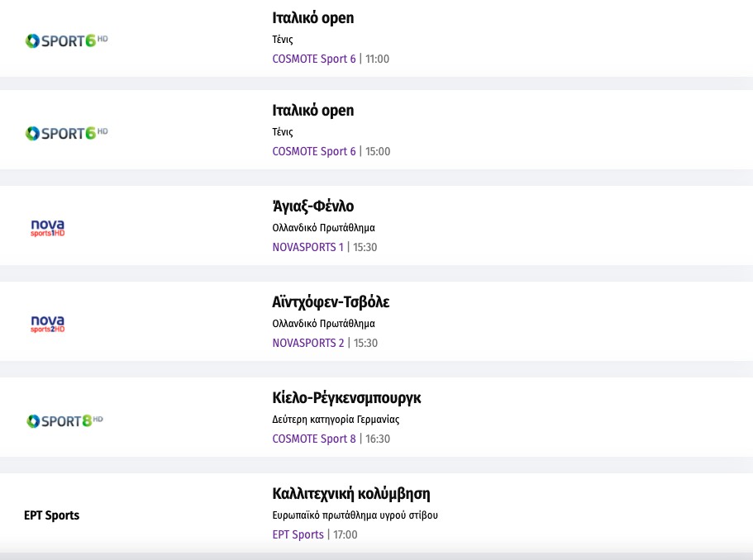This screenshot has height=560, width=753.
Task: Open the Ιταλικό open title airing at 15:00
Action: (x=312, y=111)
